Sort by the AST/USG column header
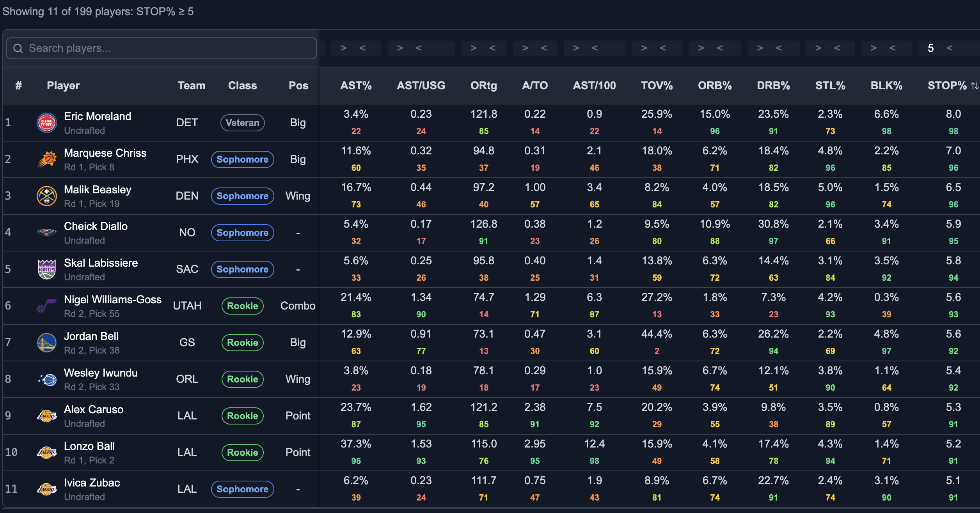Viewport: 980px width, 513px height. click(x=421, y=86)
